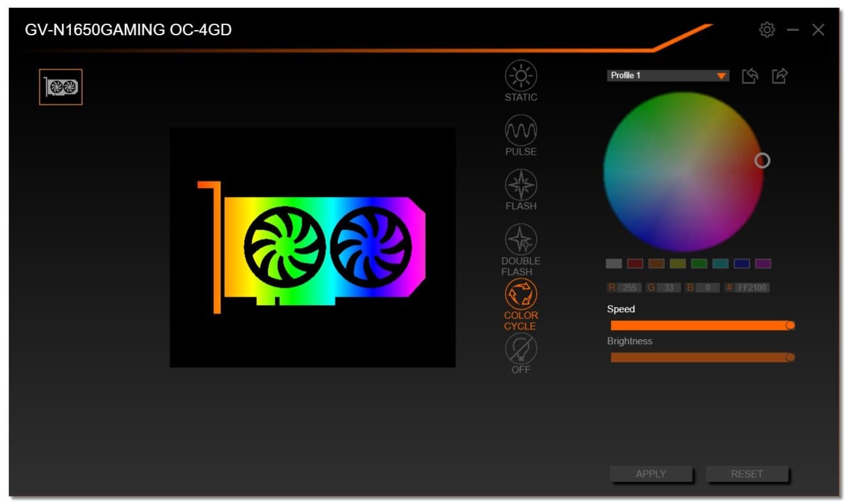The image size is (848, 504).
Task: Switch to DOUBLE FLASH lighting effect
Action: (x=521, y=239)
